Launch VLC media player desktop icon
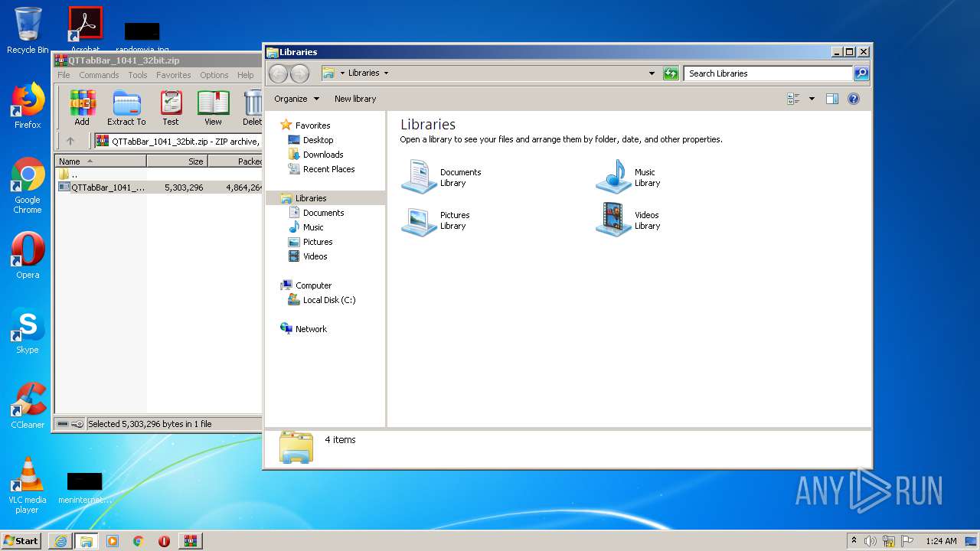The width and height of the screenshot is (980, 551). tap(28, 485)
